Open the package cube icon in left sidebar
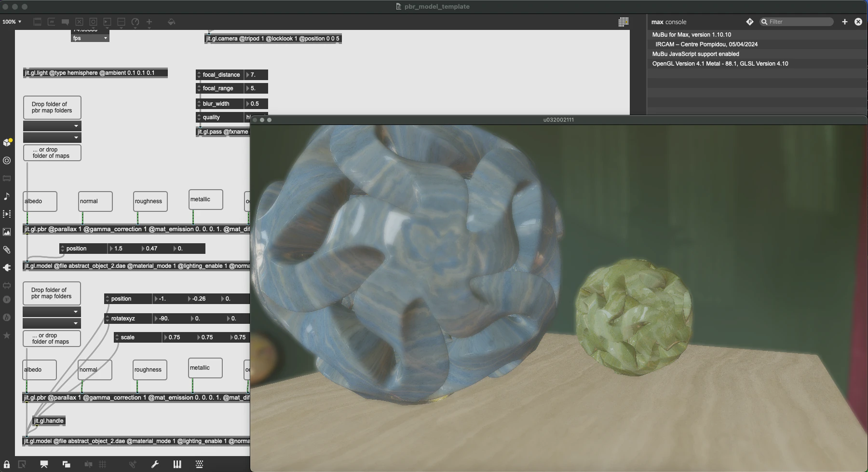Viewport: 868px width, 472px height. tap(7, 142)
